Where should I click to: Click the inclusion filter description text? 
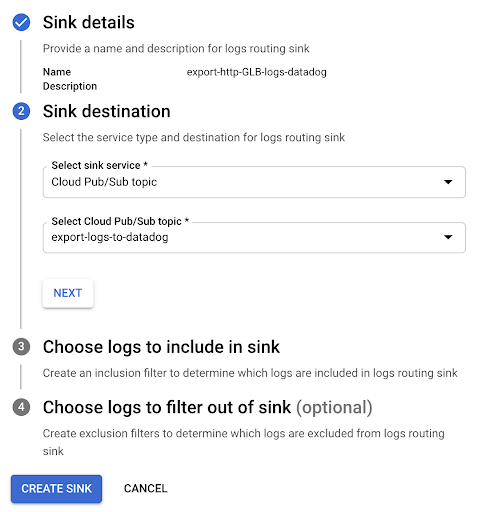(x=250, y=373)
